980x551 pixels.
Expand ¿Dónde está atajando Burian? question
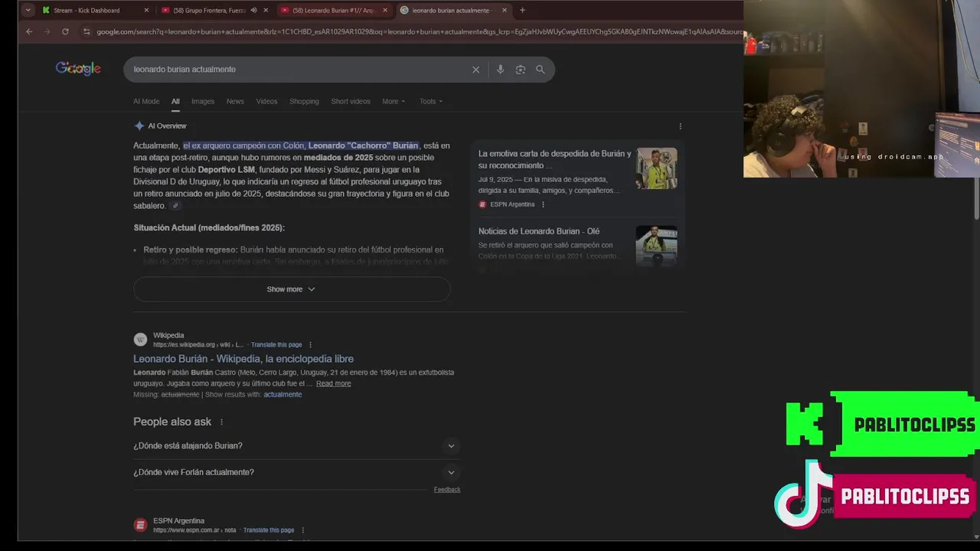297,446
